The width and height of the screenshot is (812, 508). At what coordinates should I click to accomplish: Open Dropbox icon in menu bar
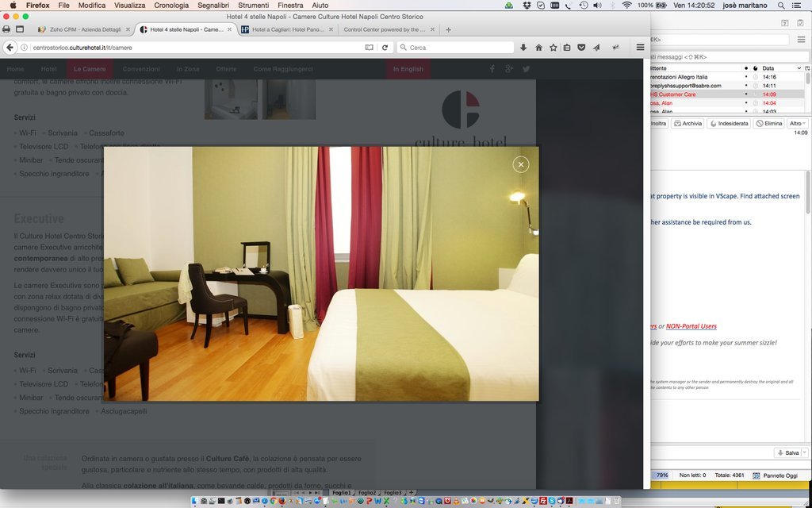[527, 6]
